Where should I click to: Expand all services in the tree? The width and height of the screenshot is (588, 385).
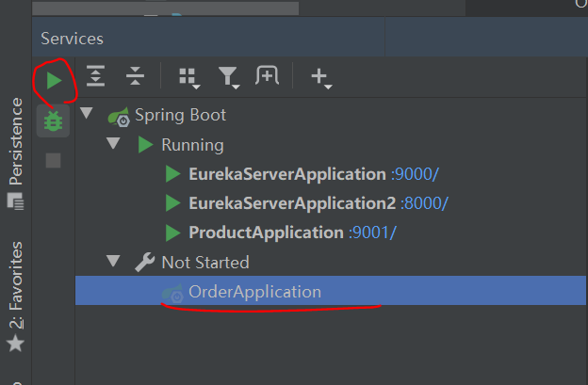[x=95, y=76]
